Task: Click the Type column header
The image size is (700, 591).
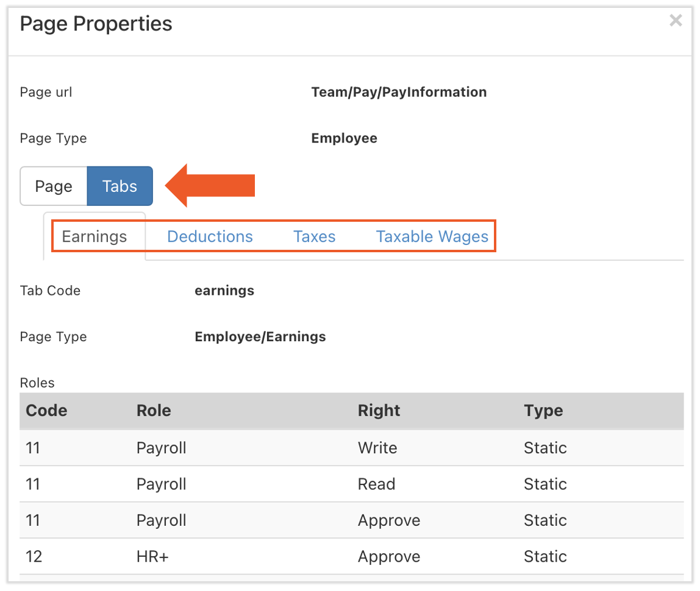Action: click(543, 411)
